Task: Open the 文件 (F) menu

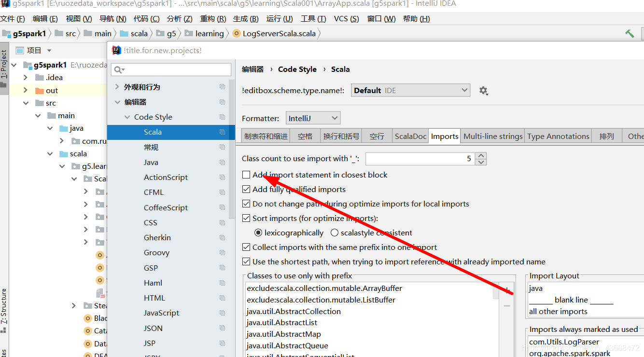Action: (13, 19)
